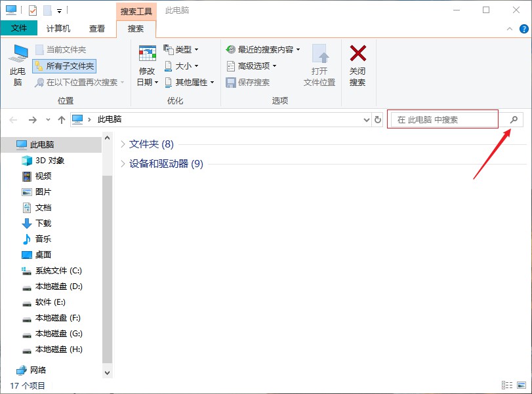The image size is (532, 394).
Task: Expand the address bar history dropdown
Action: click(367, 120)
